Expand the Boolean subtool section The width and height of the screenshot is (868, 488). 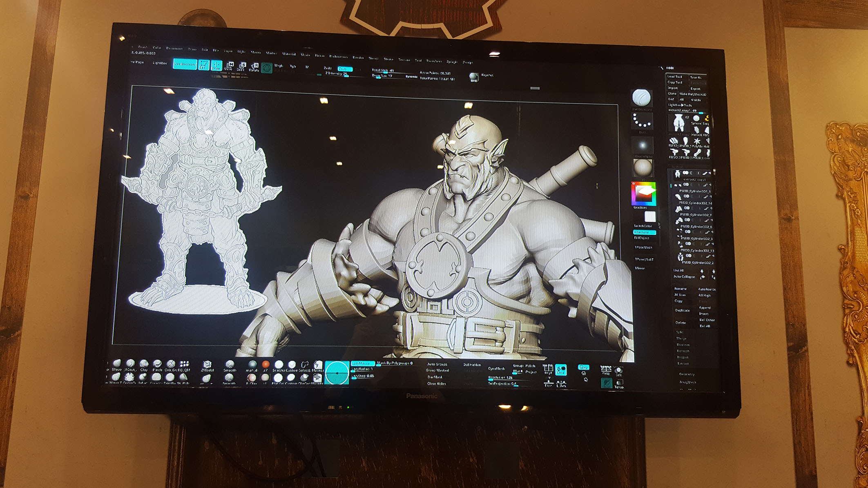[x=683, y=345]
